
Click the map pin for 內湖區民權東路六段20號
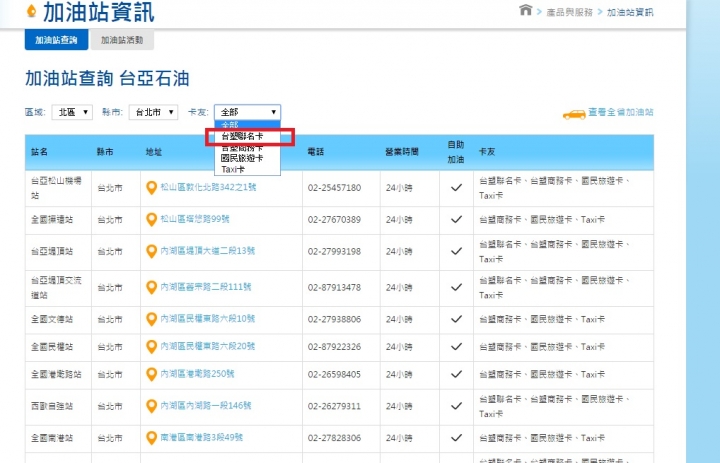click(151, 347)
